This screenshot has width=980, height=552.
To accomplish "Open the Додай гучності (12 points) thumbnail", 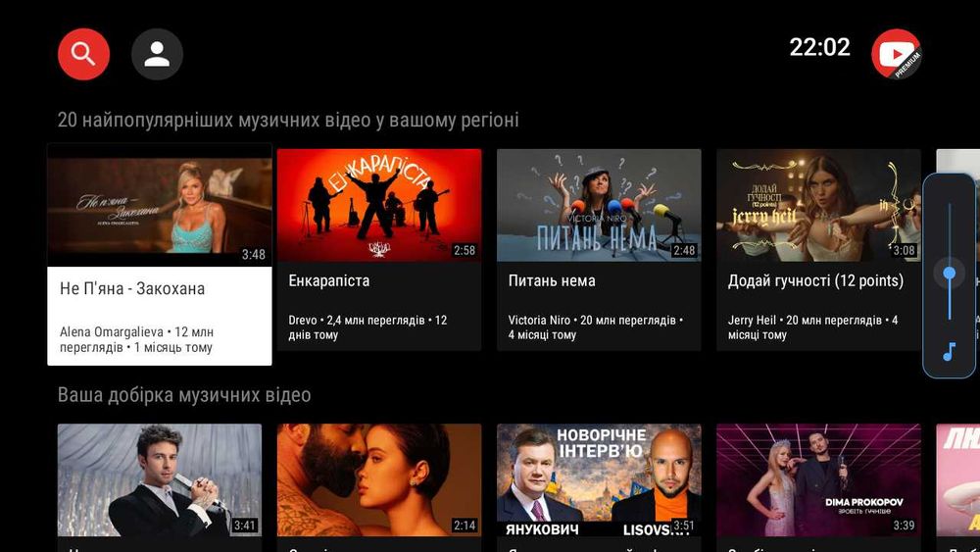I will pyautogui.click(x=818, y=205).
